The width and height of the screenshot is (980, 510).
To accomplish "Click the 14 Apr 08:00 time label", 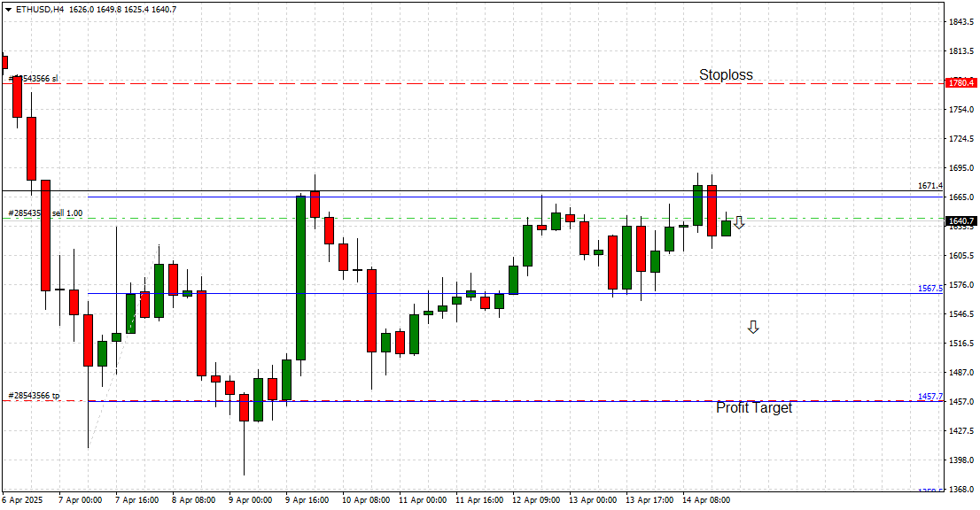I will pos(706,500).
